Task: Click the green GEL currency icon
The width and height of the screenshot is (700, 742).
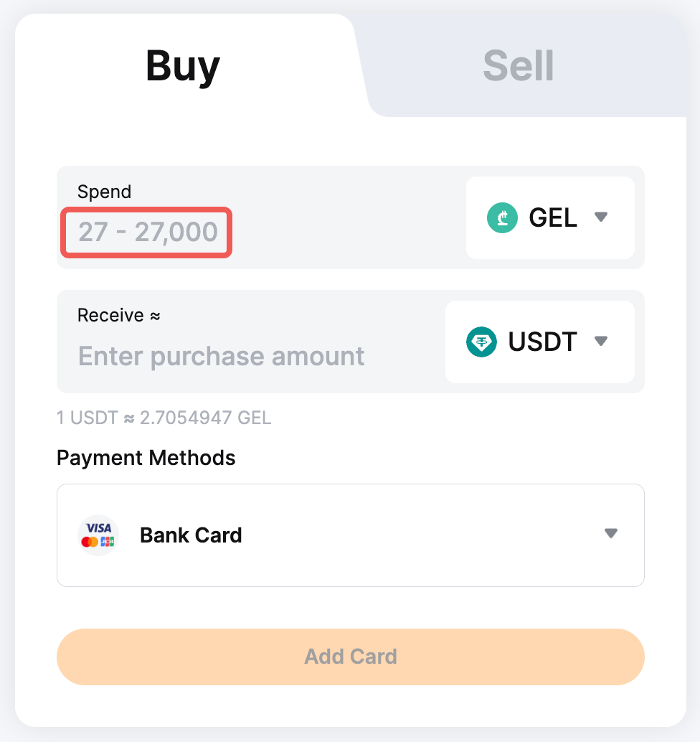Action: point(503,217)
